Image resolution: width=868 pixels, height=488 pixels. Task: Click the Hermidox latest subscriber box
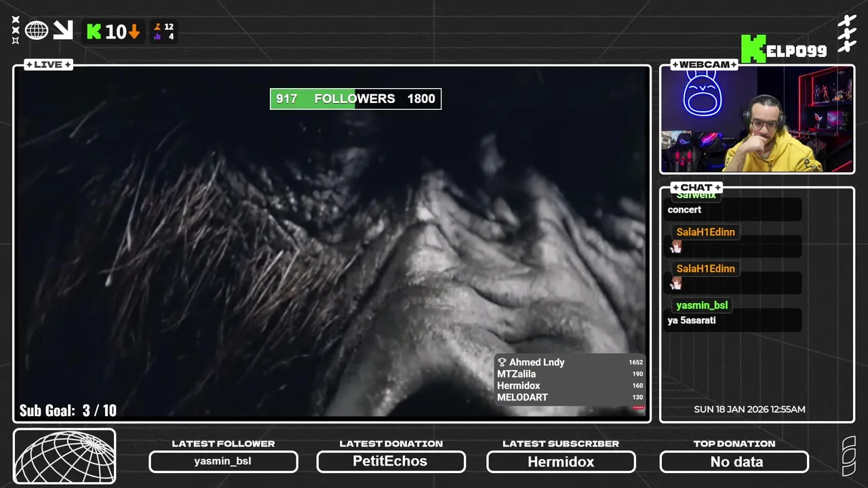561,462
